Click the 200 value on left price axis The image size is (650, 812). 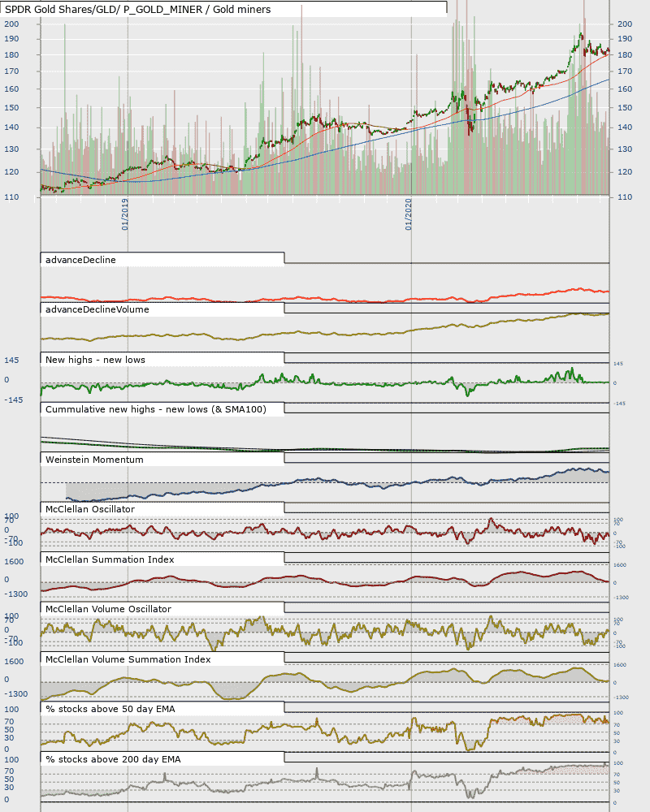pos(11,24)
